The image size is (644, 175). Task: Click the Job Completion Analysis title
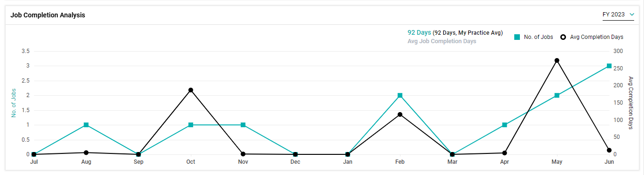click(x=48, y=15)
